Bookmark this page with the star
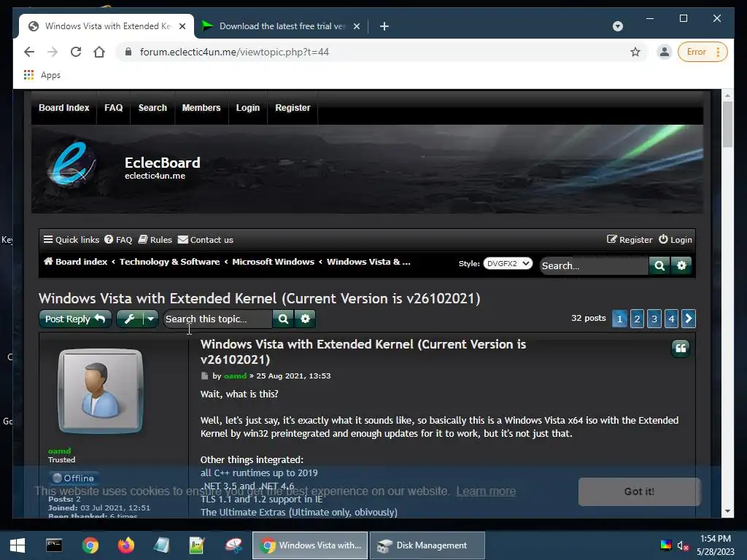747x560 pixels. (x=635, y=52)
